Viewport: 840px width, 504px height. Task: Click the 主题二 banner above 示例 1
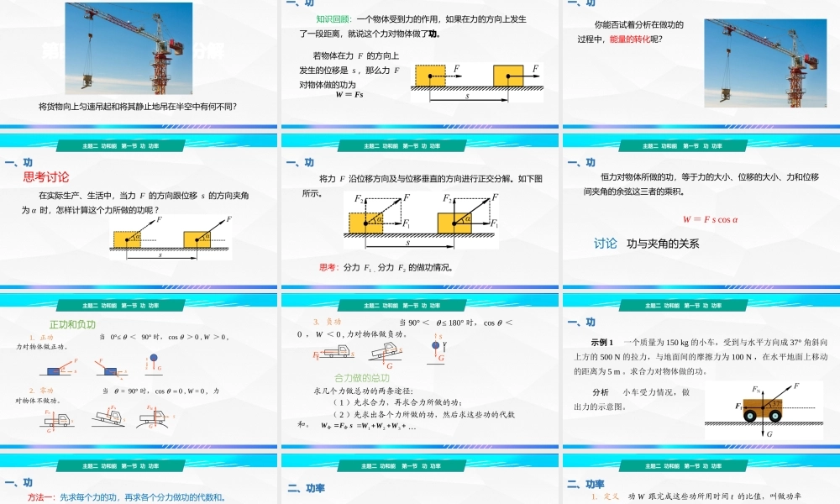click(x=683, y=305)
